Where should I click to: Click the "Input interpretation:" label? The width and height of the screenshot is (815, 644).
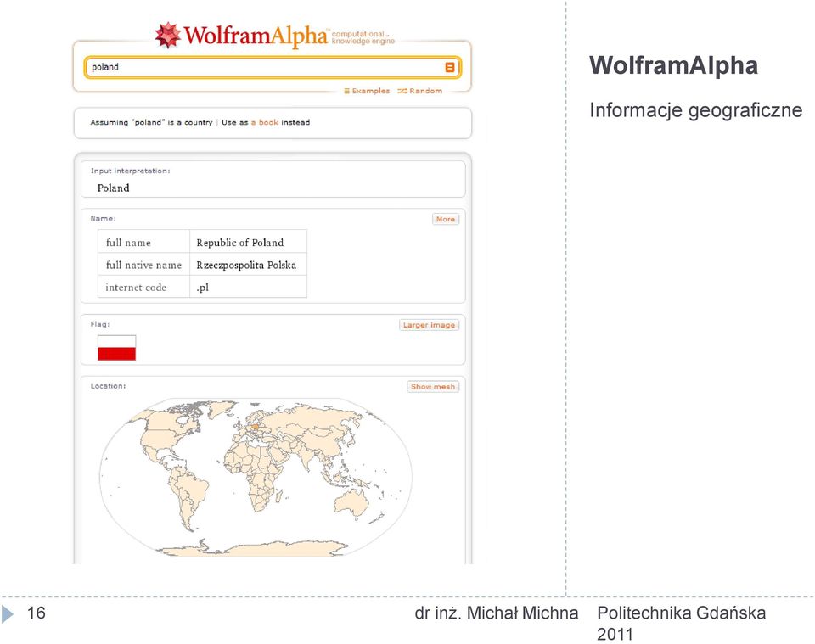pyautogui.click(x=130, y=171)
